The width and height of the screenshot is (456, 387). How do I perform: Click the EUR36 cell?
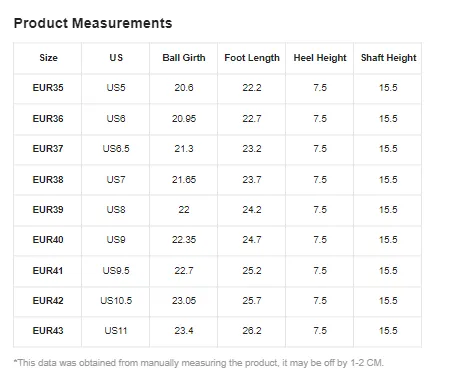(x=48, y=119)
